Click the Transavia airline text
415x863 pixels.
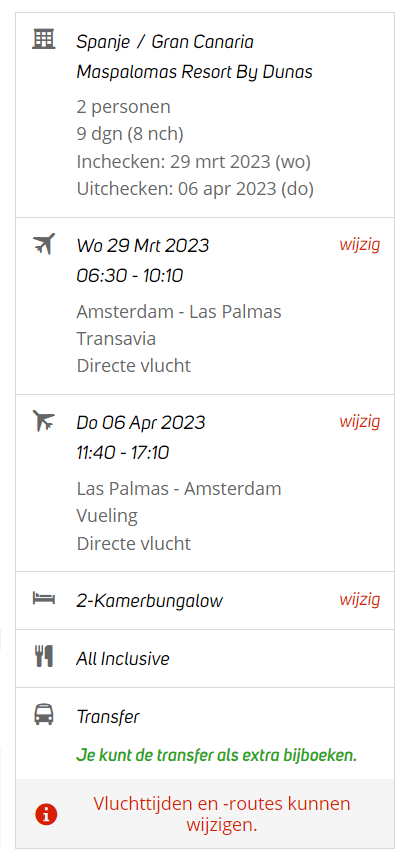pos(116,338)
